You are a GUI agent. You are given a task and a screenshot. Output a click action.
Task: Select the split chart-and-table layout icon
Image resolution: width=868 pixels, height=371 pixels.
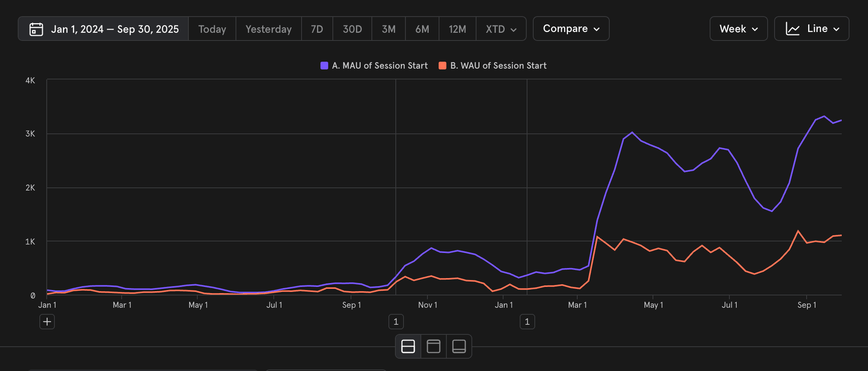408,346
